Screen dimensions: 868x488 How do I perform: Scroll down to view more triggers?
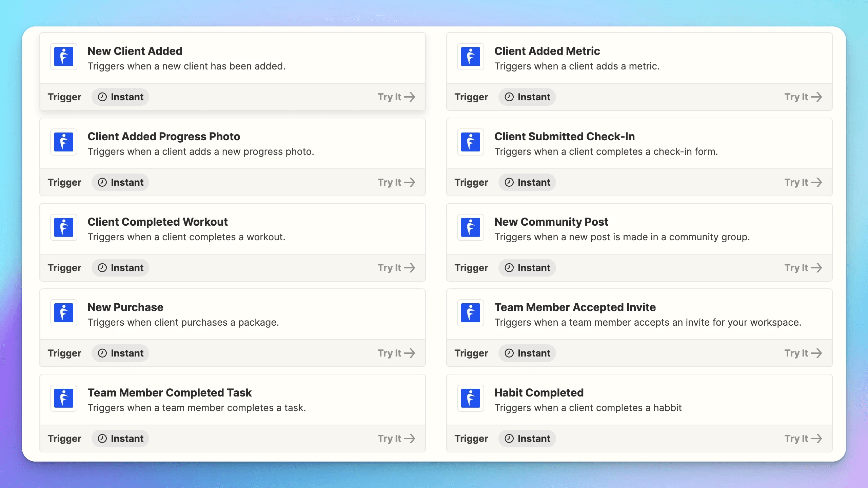(x=434, y=453)
